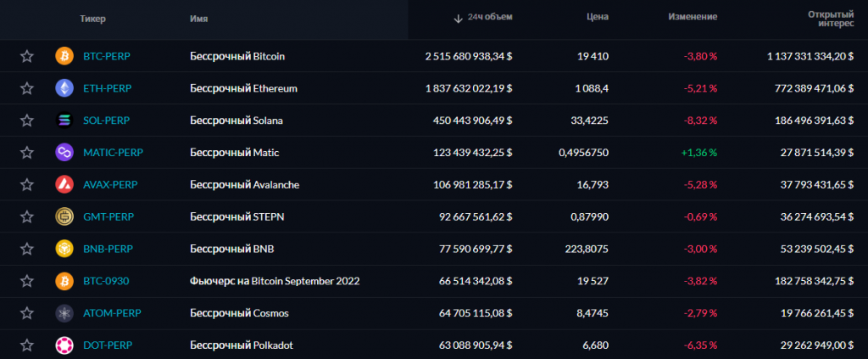
Task: Click the BNB coin icon
Action: pos(64,250)
